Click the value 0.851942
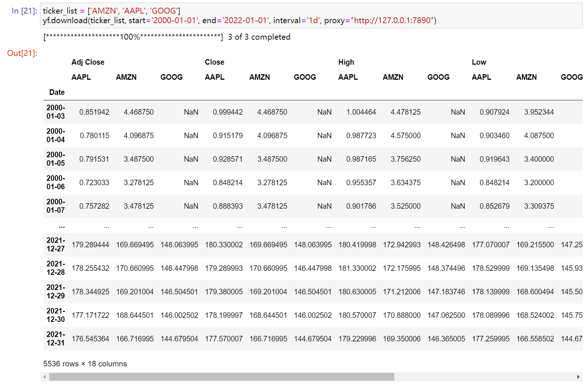The image size is (588, 384). point(94,112)
